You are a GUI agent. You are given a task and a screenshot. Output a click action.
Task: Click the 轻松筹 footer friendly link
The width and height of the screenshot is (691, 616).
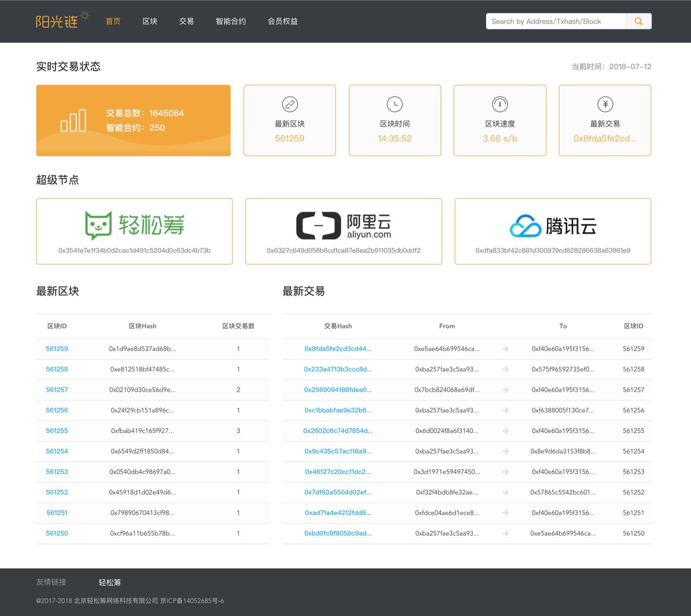(x=109, y=582)
